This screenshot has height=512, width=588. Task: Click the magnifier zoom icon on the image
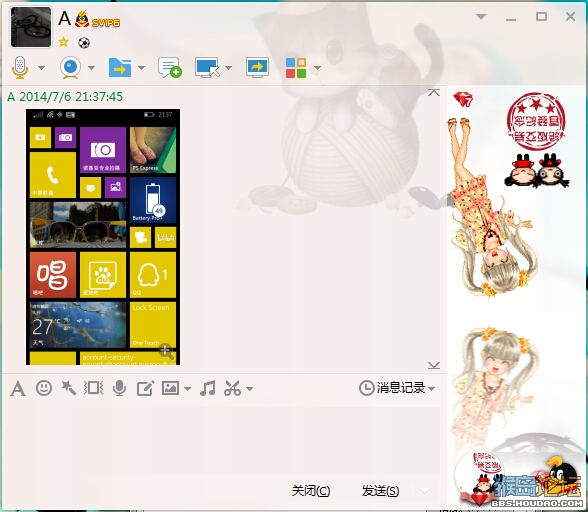(x=166, y=351)
